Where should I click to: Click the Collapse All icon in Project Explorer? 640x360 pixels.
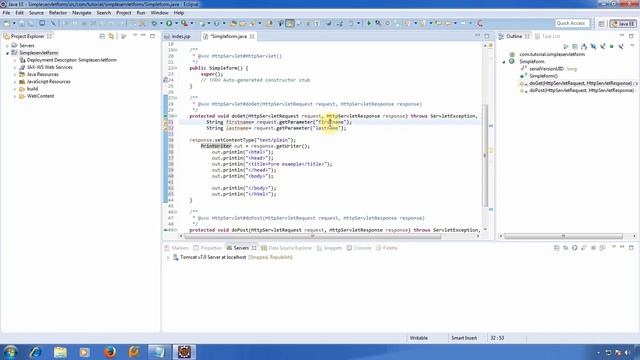(102, 36)
